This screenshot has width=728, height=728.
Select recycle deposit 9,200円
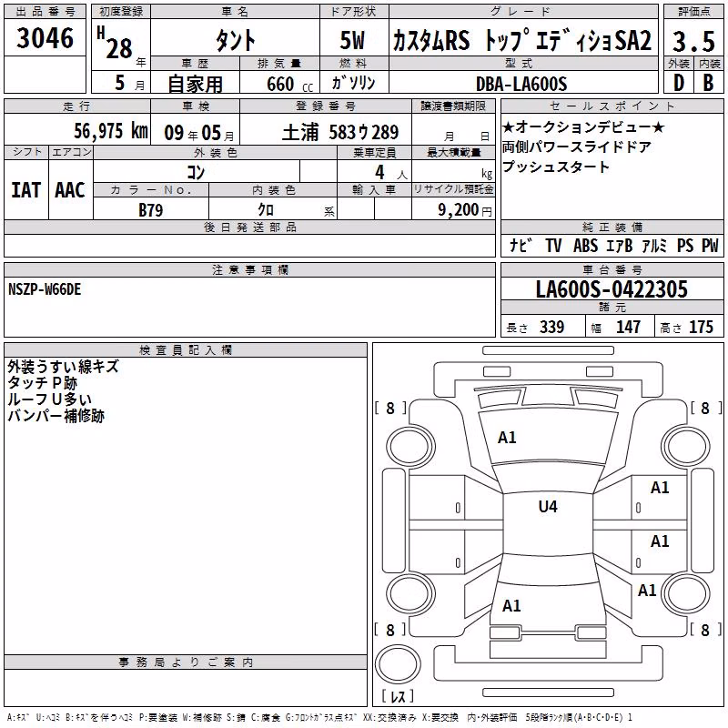[x=465, y=210]
